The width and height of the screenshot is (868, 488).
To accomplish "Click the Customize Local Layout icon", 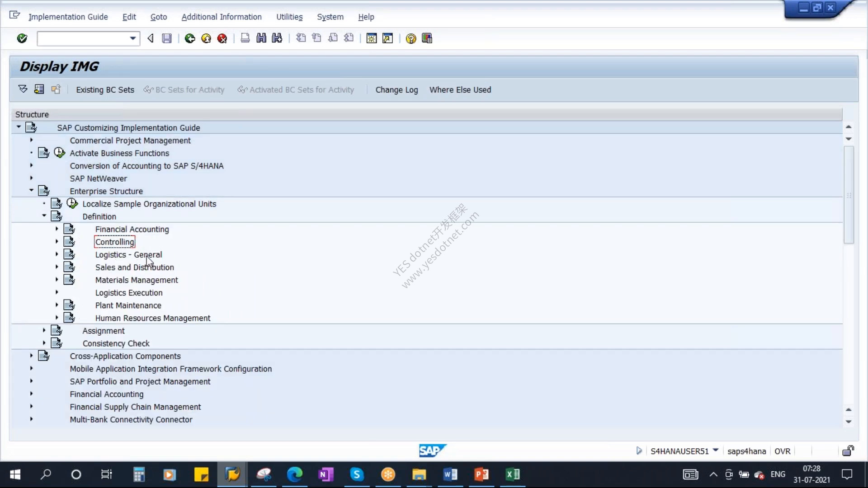I will point(427,38).
